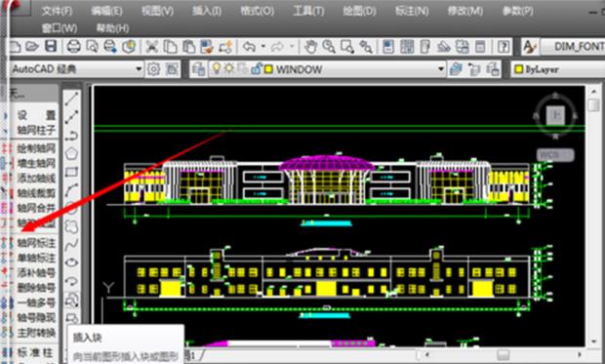Click the Help question mark icon
Screen dimensions: 605x364
(x=504, y=47)
